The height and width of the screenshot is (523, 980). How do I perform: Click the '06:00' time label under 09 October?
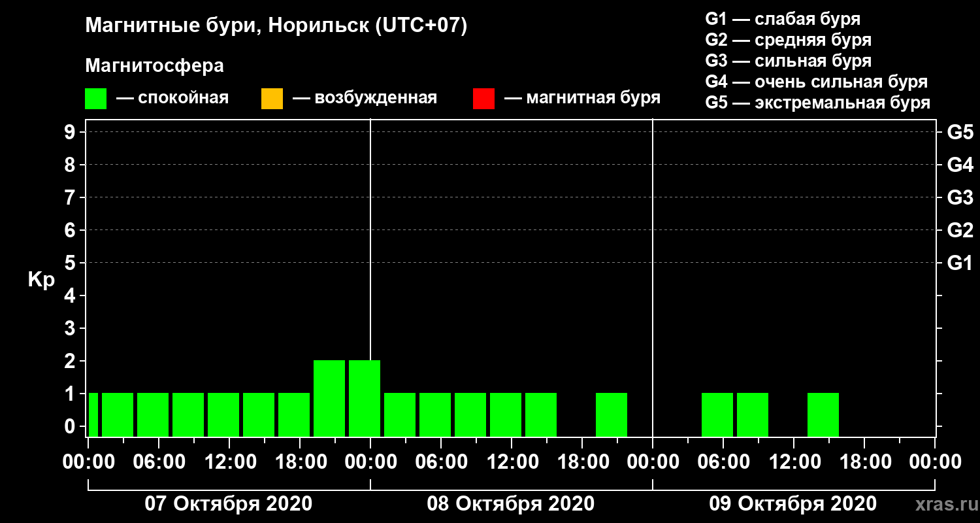point(723,461)
